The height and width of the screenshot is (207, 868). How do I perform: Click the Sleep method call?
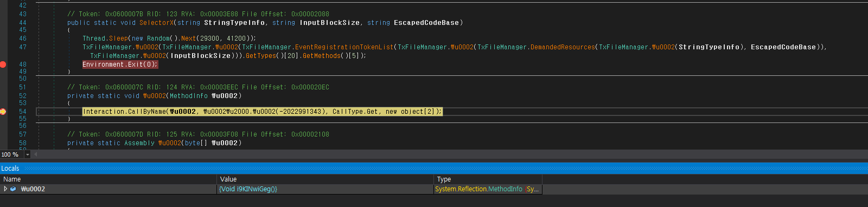click(x=119, y=38)
